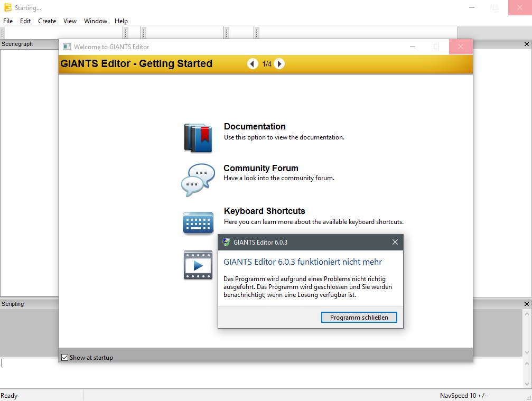
Task: Minimize the Welcome to GIANTS Editor window
Action: (x=413, y=47)
